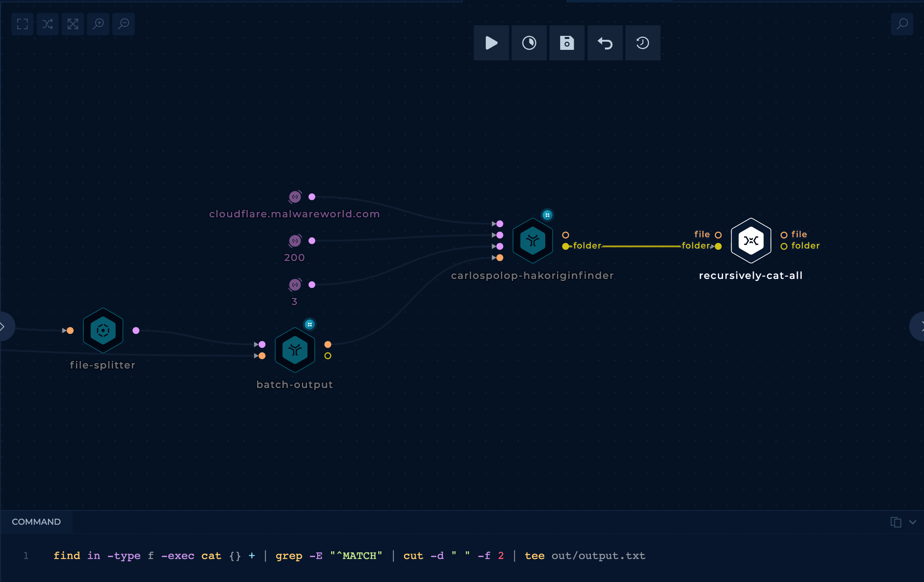Expand the right side panel arrow
The height and width of the screenshot is (582, 924).
(918, 326)
